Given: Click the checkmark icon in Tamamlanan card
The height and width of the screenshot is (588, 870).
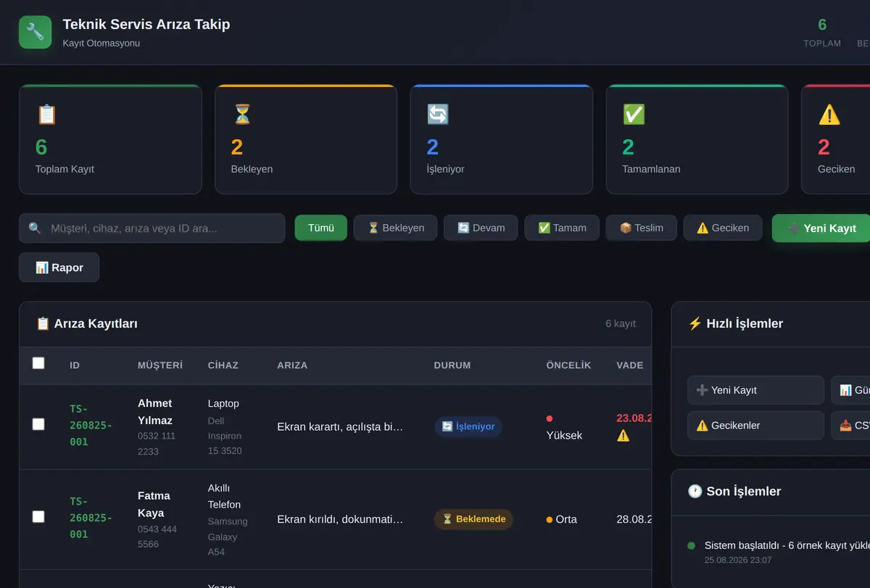Looking at the screenshot, I should pos(634,115).
